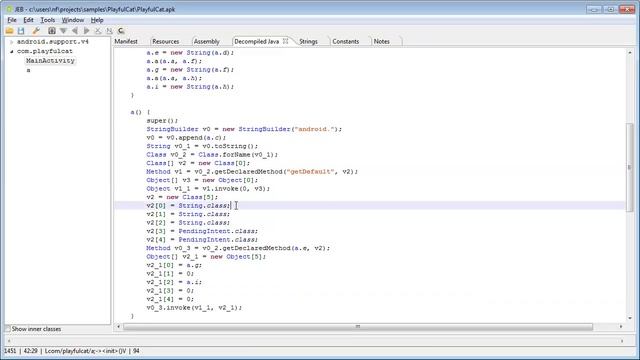The image size is (640, 360).
Task: Switch to the Assembly tab
Action: 207,41
